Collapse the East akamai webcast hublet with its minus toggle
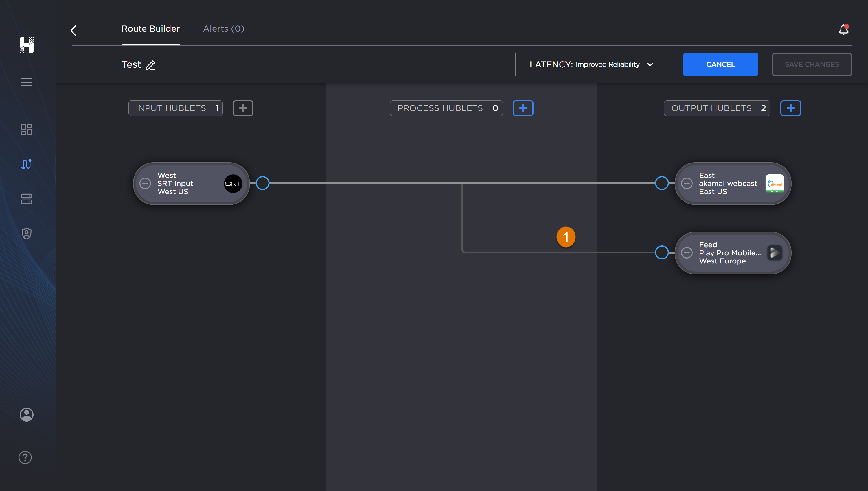Image resolution: width=868 pixels, height=491 pixels. [x=687, y=184]
